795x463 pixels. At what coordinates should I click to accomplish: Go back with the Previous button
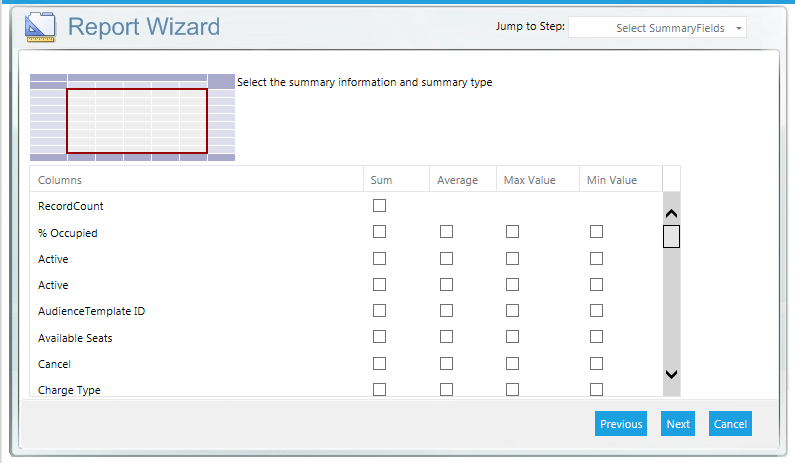(621, 424)
